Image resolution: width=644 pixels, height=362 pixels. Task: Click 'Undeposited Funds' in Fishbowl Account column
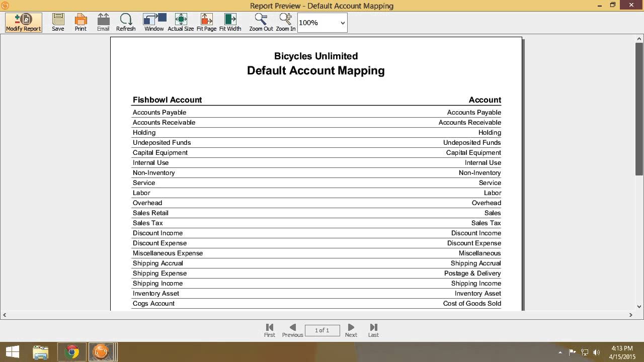(x=162, y=143)
